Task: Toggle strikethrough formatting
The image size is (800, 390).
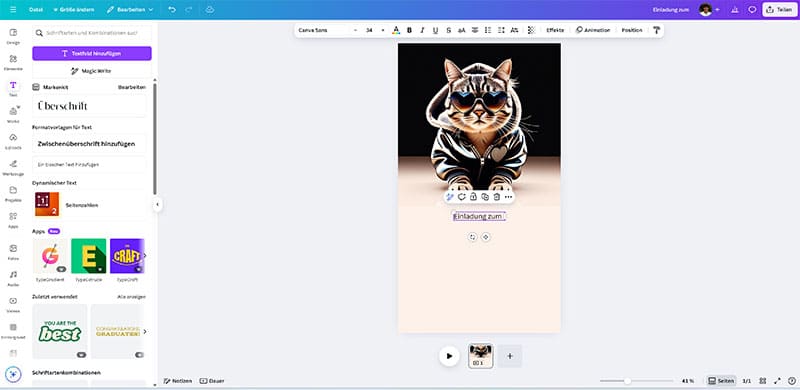Action: (x=448, y=31)
